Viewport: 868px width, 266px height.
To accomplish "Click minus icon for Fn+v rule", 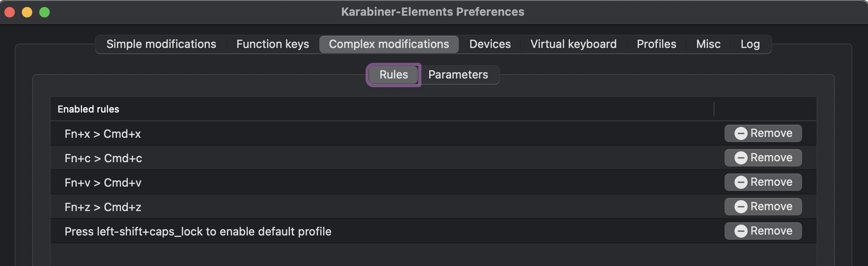I will [x=741, y=182].
